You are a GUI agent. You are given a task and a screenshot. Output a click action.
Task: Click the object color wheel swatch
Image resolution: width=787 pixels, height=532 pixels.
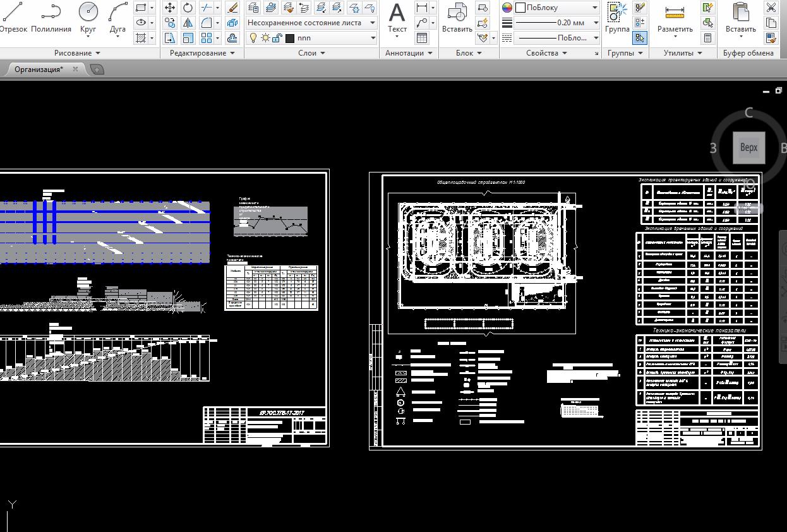[507, 8]
